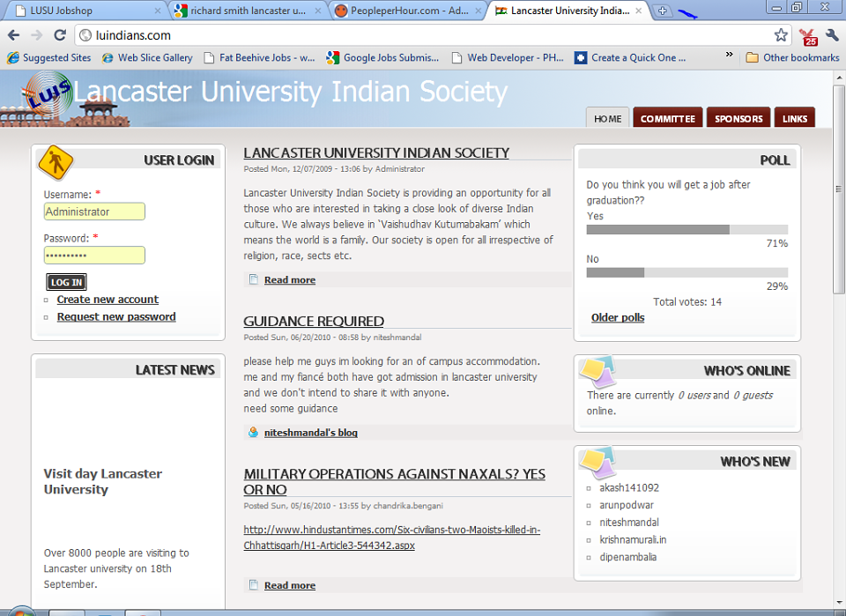Open Google Jobs Submis bookmark
Image resolution: width=846 pixels, height=616 pixels.
tap(382, 57)
